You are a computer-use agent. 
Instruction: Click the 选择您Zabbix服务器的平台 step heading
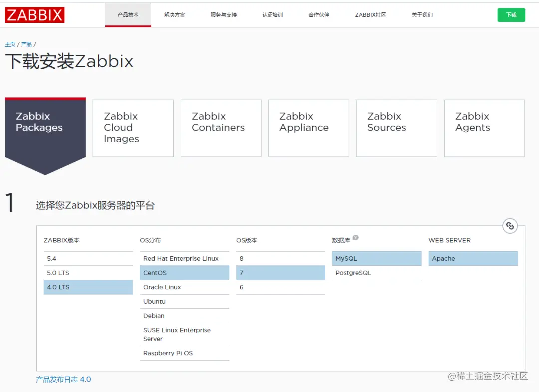[x=95, y=205]
